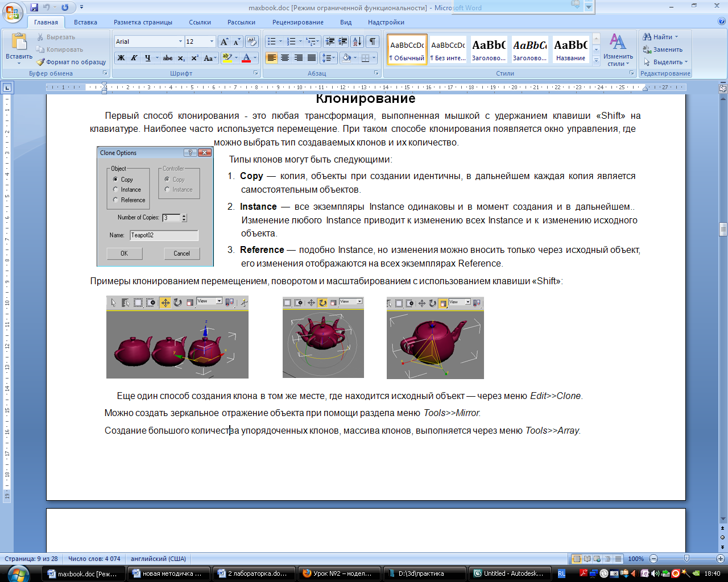
Task: Toggle Underline (Ч) formatting
Action: pos(147,58)
